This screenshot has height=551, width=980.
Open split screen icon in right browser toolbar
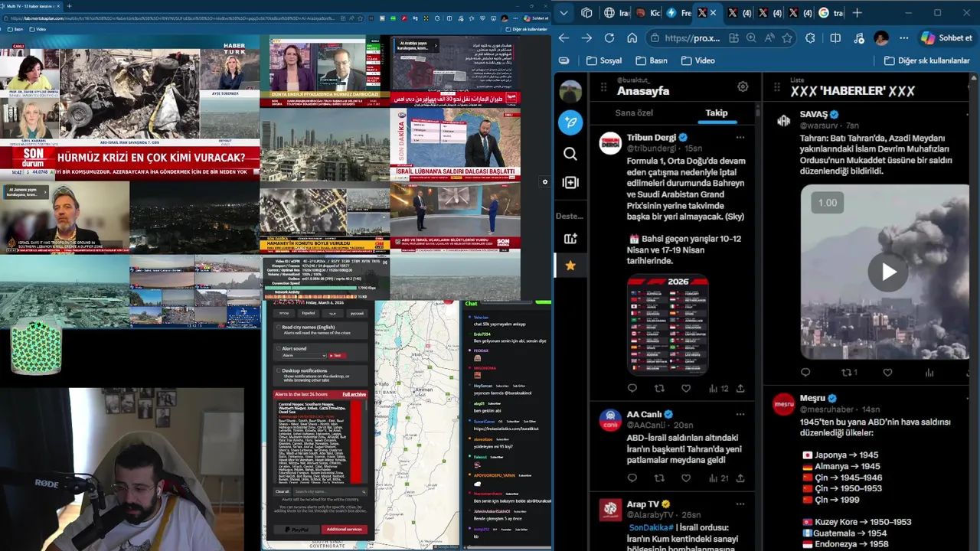835,37
